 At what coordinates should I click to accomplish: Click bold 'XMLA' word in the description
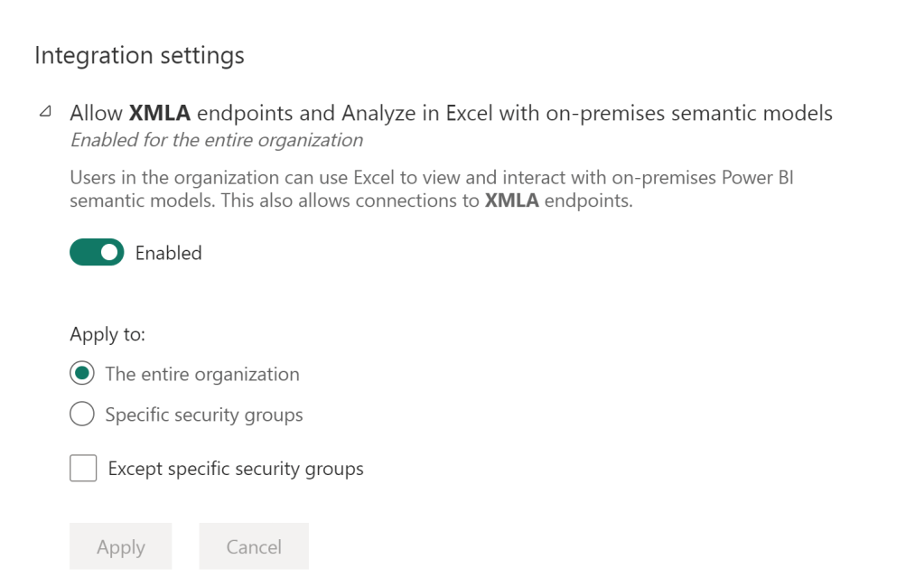(x=511, y=201)
